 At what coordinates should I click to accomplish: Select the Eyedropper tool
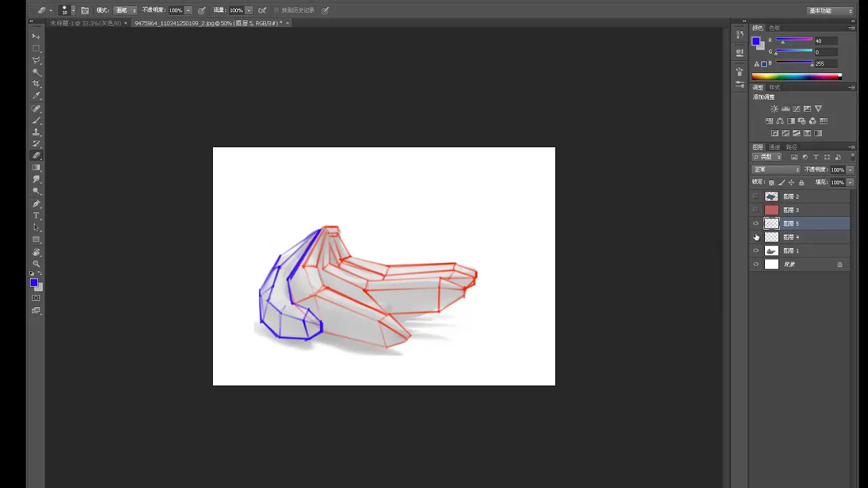click(36, 96)
